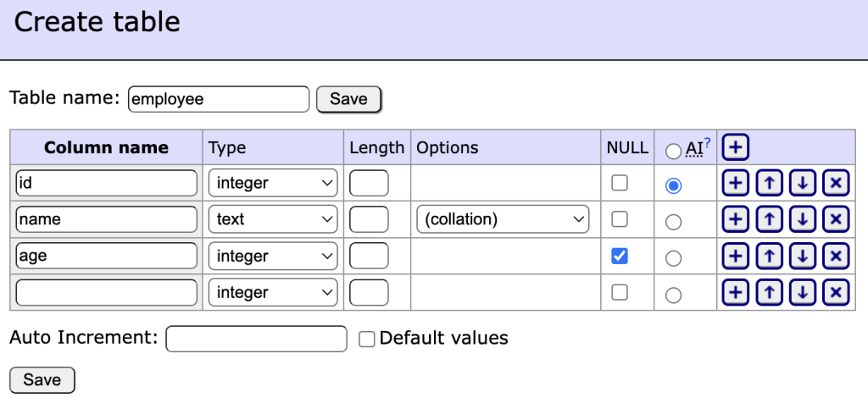Set auto increment on the name row

(673, 222)
